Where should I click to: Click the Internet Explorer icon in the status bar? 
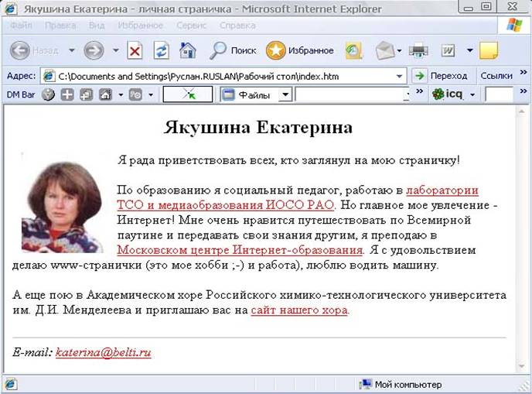coord(11,385)
